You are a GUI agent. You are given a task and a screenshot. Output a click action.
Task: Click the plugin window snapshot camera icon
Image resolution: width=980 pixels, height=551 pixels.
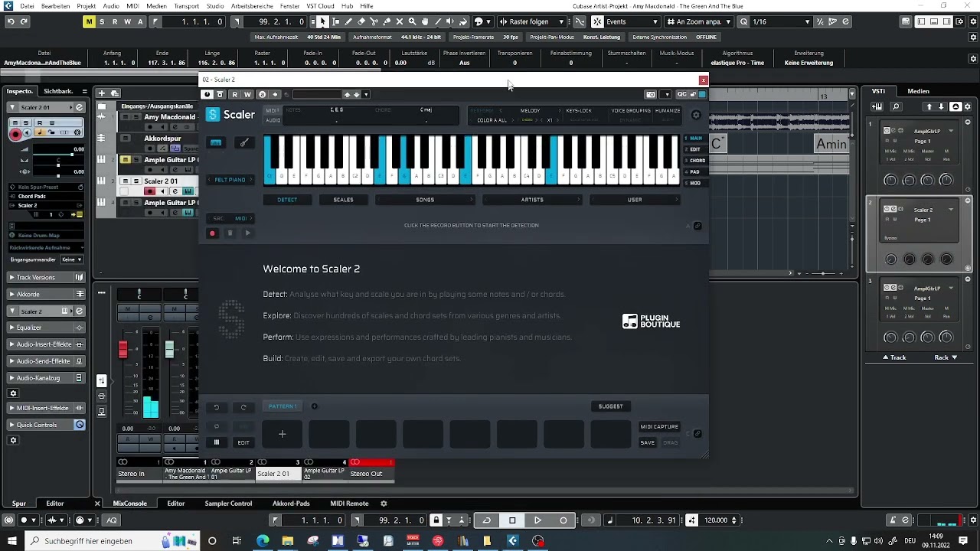tap(650, 94)
